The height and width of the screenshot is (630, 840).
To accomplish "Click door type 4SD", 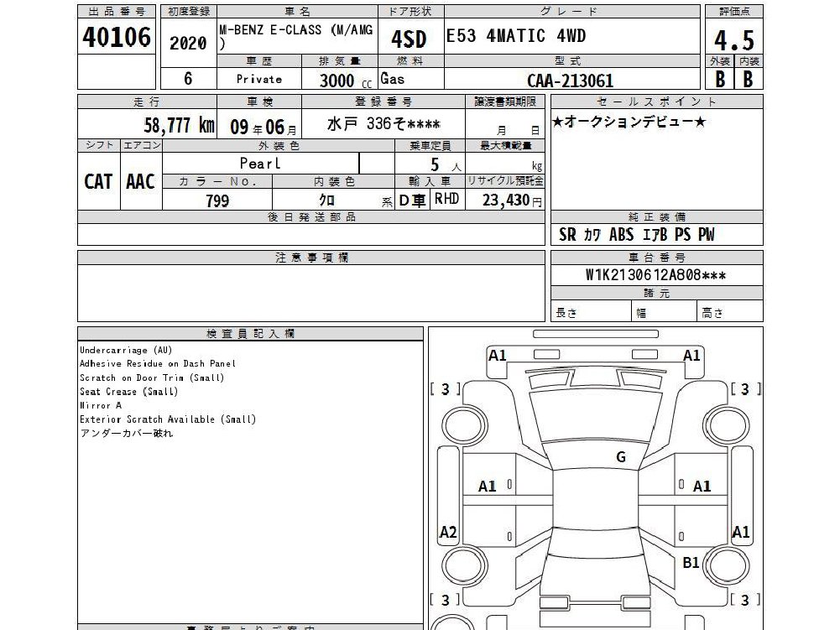I will [x=409, y=39].
